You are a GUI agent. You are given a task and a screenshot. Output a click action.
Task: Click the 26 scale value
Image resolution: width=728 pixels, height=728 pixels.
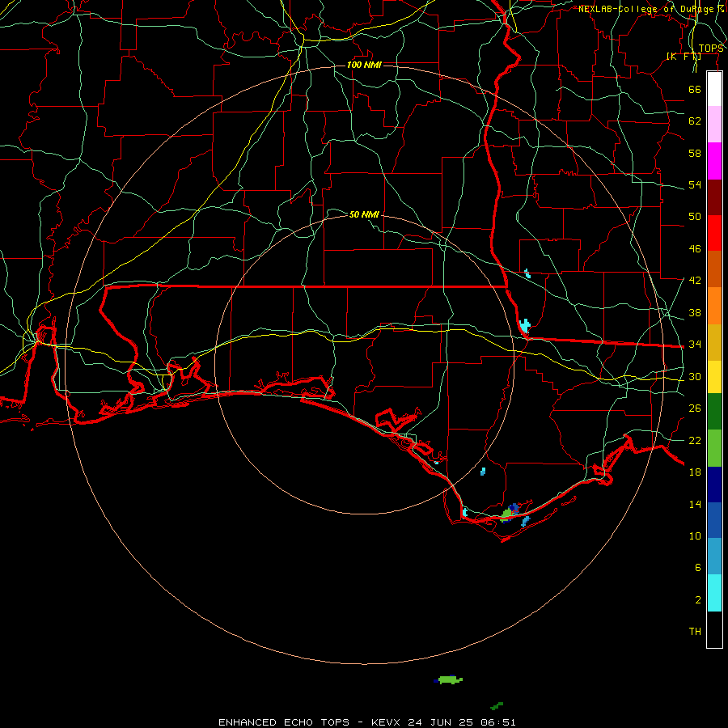click(695, 408)
